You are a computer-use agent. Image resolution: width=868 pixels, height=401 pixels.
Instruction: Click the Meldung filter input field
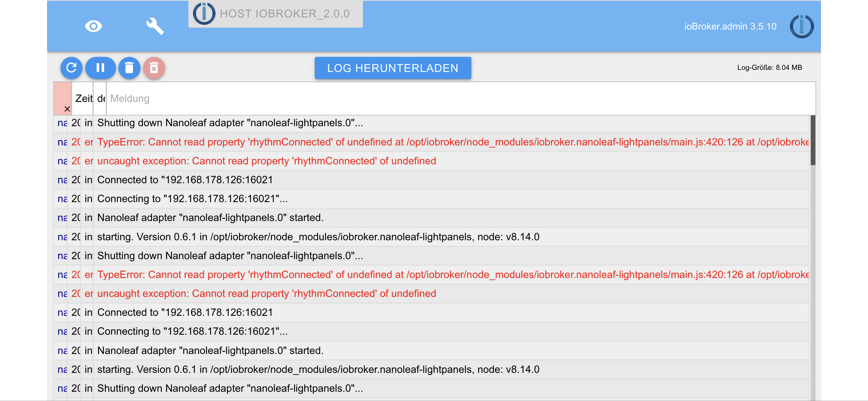tap(461, 98)
